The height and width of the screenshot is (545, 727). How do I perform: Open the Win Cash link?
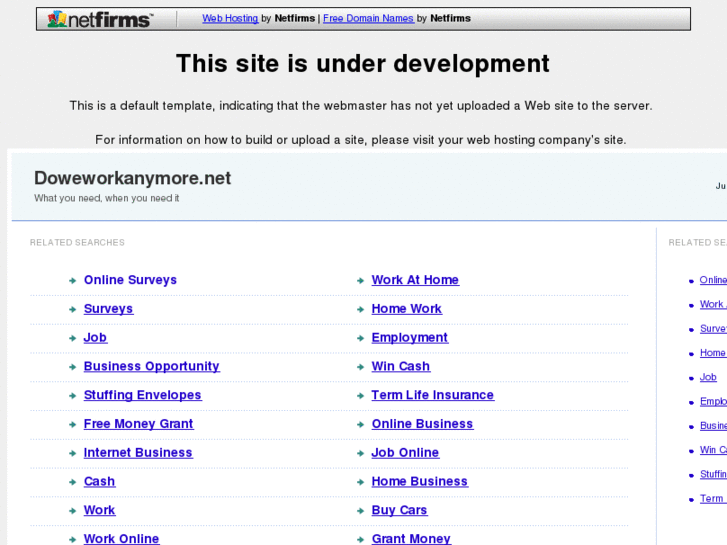[401, 366]
